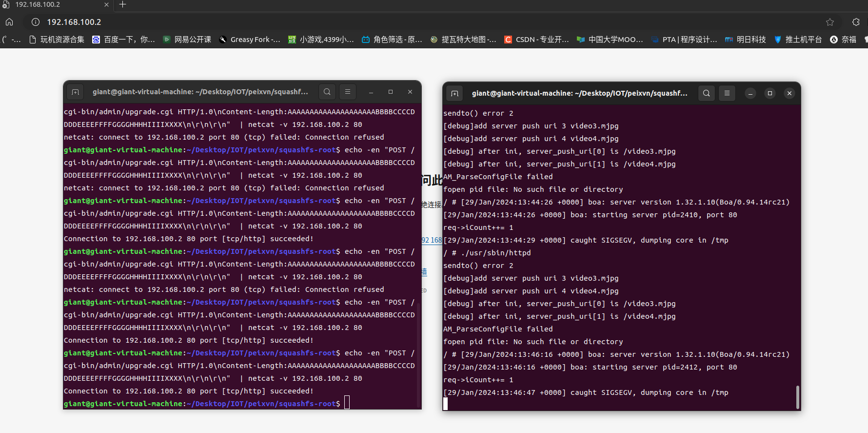Open the 网易公开课 bookmark
868x433 pixels.
coord(187,40)
